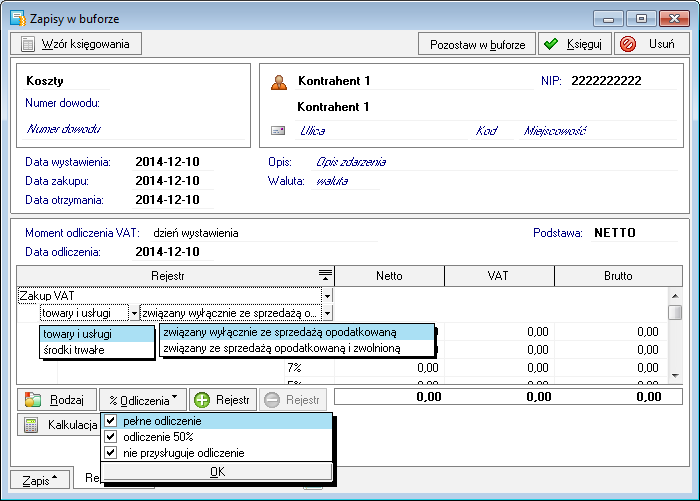Viewport: 700px width, 501px height.
Task: Click the grey minus Rejestr icon
Action: point(272,400)
